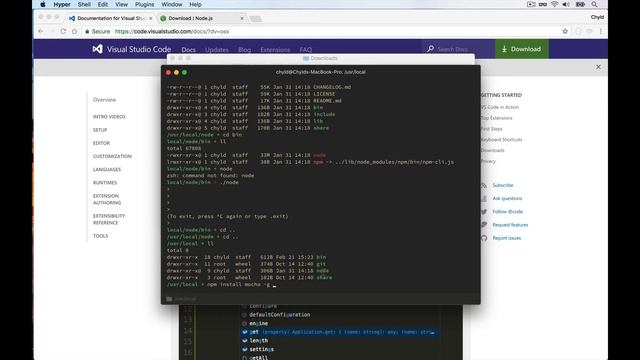The height and width of the screenshot is (360, 640).
Task: Open First Steps link
Action: [492, 129]
